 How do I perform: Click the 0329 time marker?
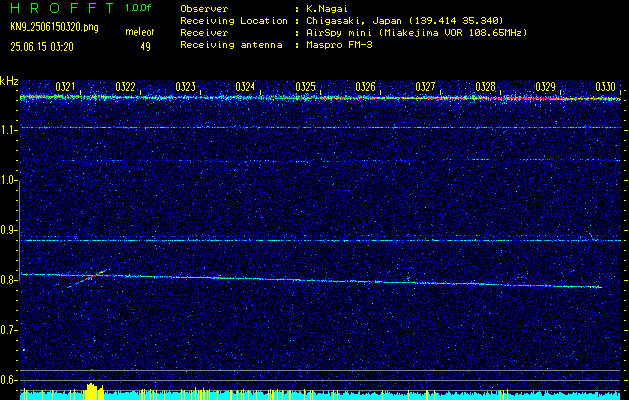[546, 87]
